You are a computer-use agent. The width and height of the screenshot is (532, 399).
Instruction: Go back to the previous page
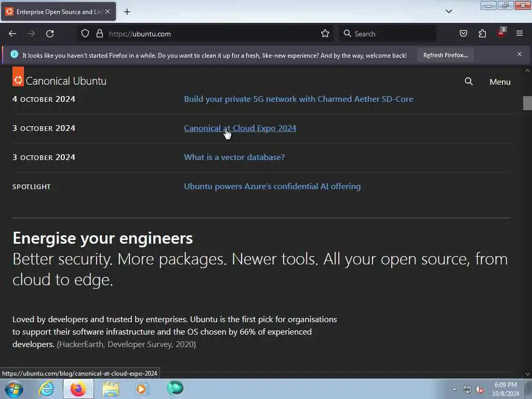(12, 34)
